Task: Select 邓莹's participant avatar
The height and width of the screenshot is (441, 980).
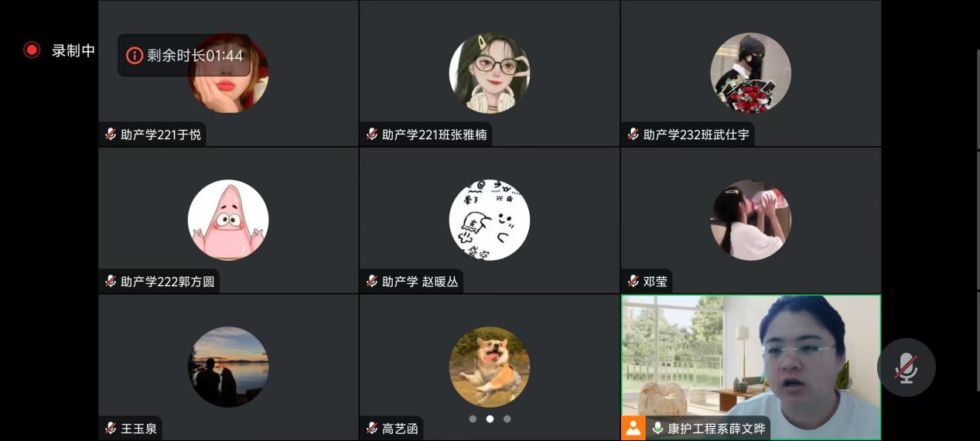Action: point(750,220)
